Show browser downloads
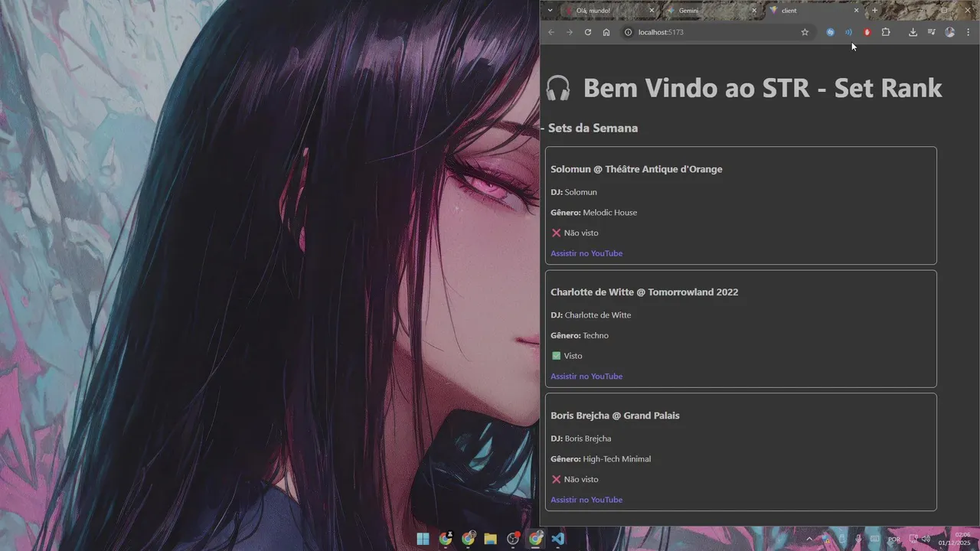The image size is (980, 551). click(x=913, y=32)
